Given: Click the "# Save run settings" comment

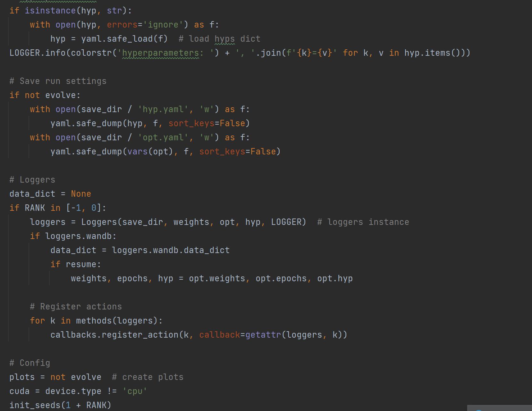Looking at the screenshot, I should tap(58, 81).
